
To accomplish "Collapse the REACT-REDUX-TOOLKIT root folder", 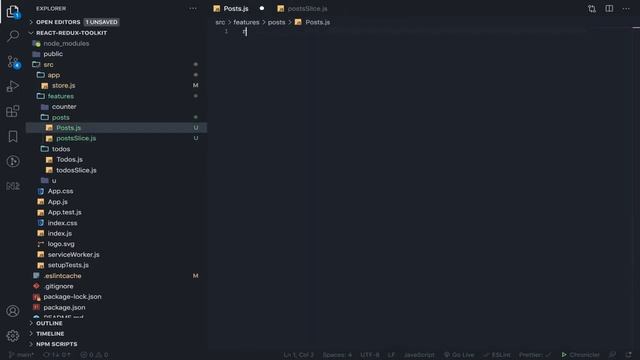I will [x=71, y=33].
